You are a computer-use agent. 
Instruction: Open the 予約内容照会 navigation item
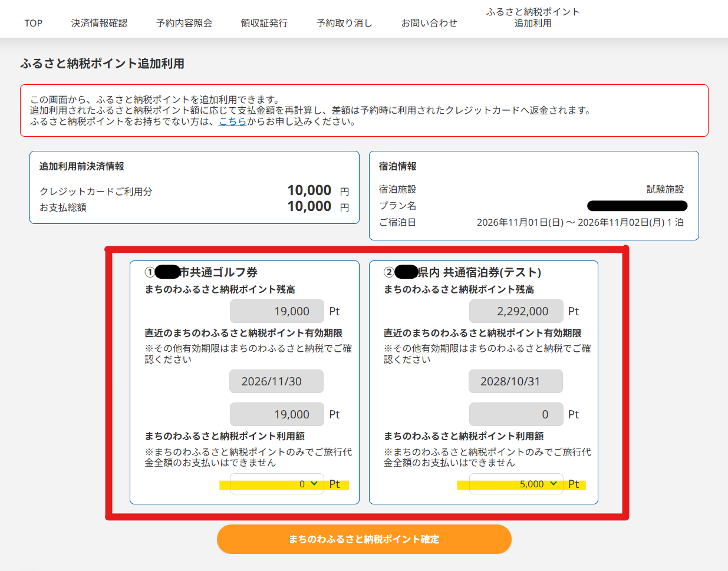tap(184, 23)
